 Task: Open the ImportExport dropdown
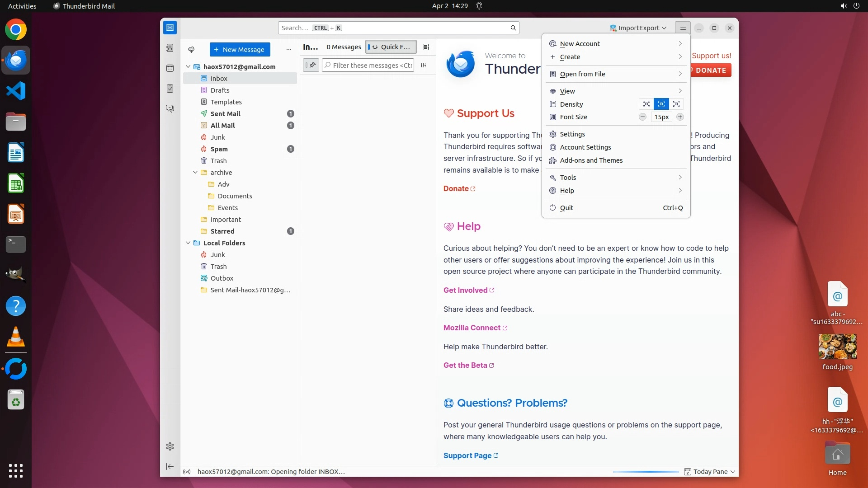[638, 28]
